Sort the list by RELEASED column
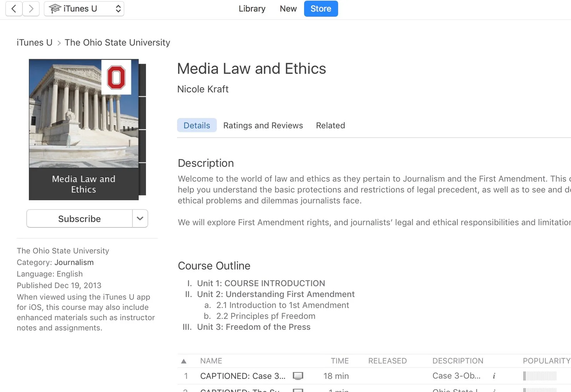Viewport: 571px width, 392px height. click(x=387, y=361)
